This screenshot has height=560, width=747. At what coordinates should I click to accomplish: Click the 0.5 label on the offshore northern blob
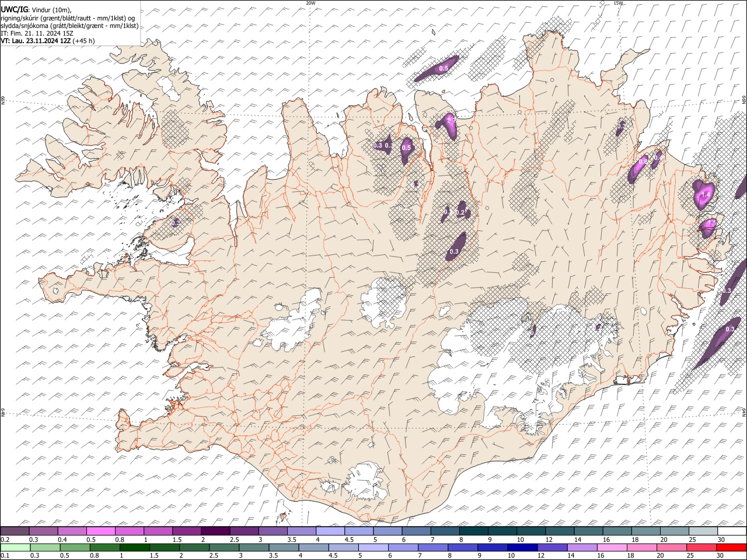click(444, 69)
